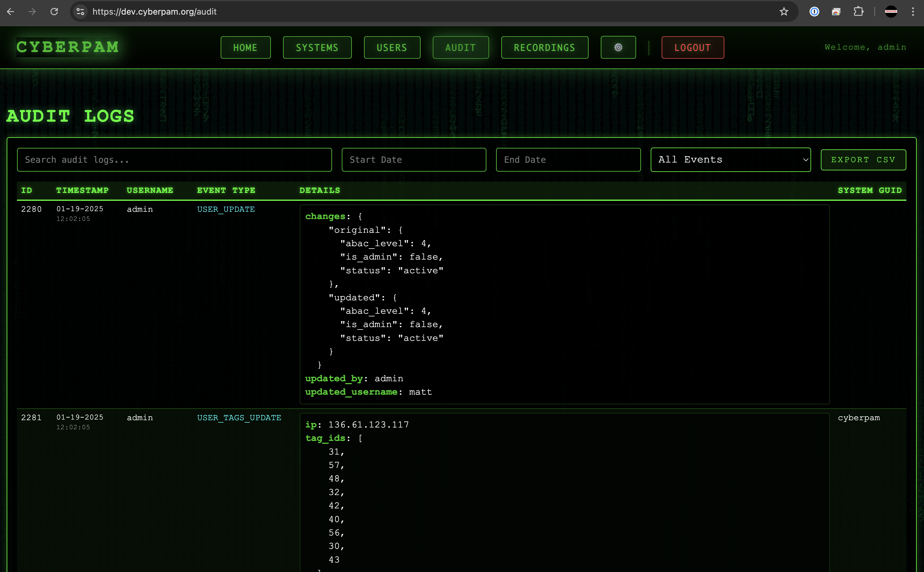
Task: Click the 1Password extension icon
Action: pos(814,12)
